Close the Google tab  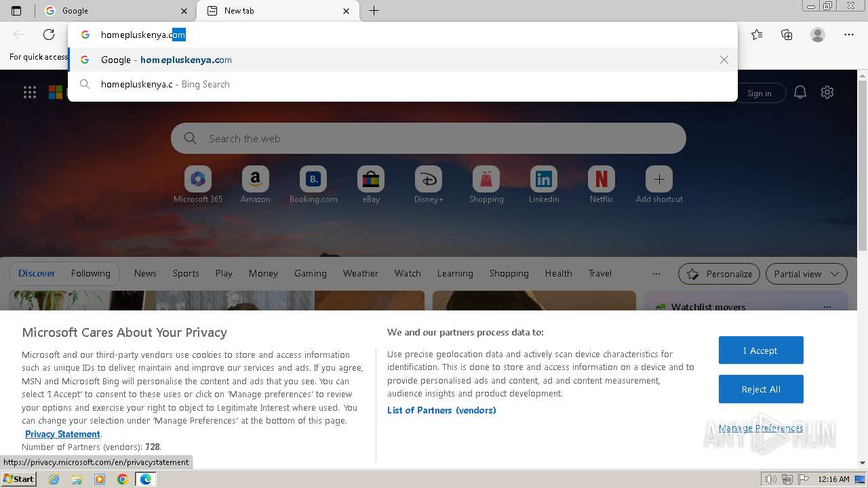[184, 11]
